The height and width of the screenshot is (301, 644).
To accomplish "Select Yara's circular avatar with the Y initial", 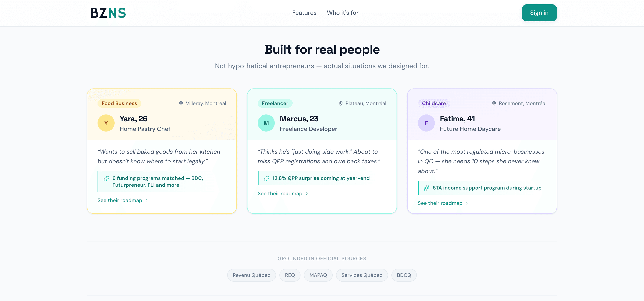I will (106, 123).
